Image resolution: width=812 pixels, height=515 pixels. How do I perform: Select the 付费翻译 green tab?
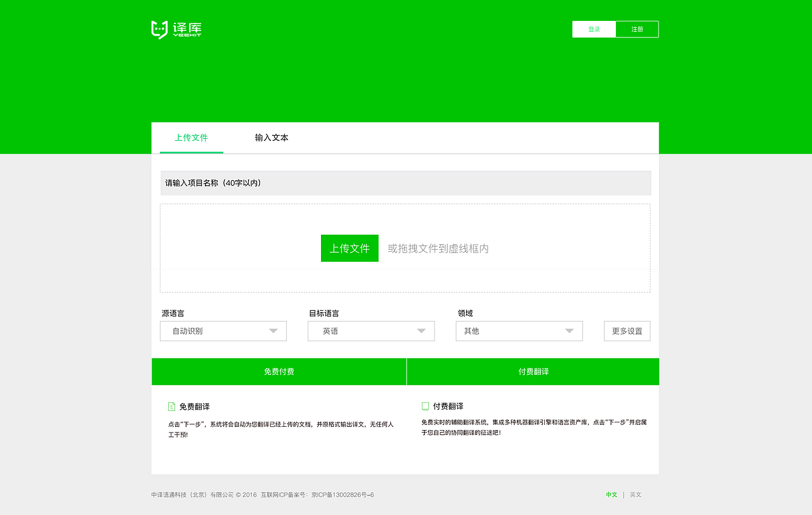pyautogui.click(x=533, y=372)
